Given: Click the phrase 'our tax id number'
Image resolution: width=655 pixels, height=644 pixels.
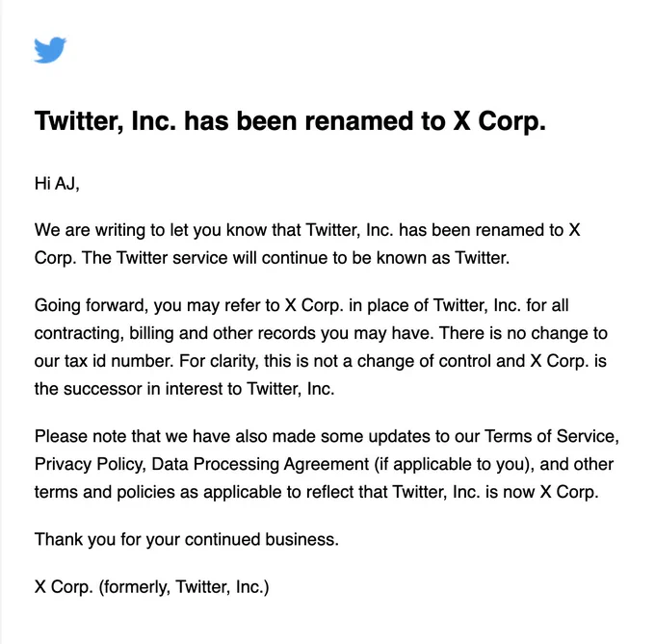Looking at the screenshot, I should click(x=103, y=361).
